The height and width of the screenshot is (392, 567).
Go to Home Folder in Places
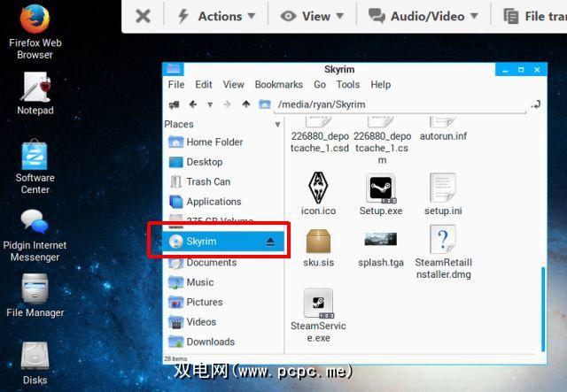(x=223, y=142)
